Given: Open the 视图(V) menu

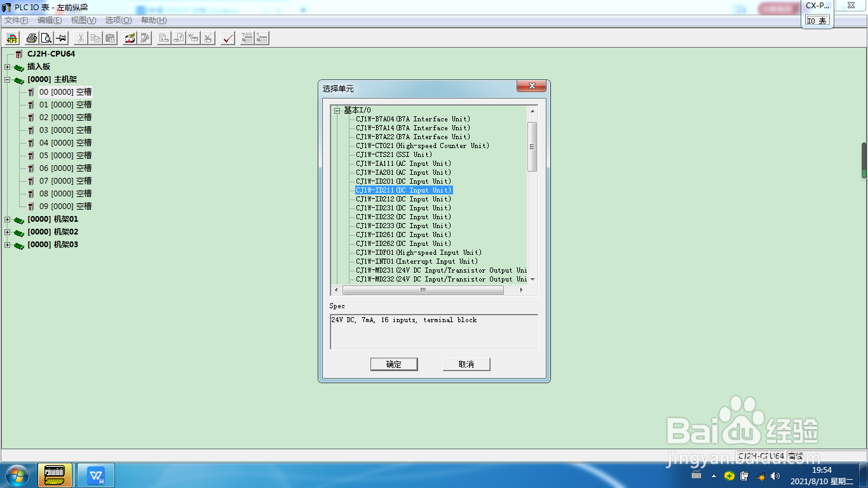Looking at the screenshot, I should (x=83, y=20).
